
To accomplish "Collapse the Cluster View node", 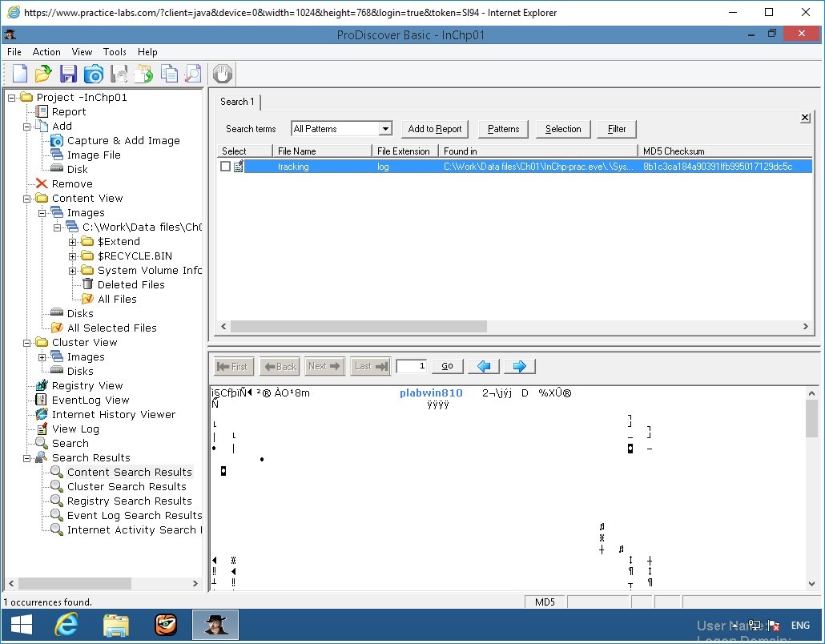I will [x=27, y=343].
